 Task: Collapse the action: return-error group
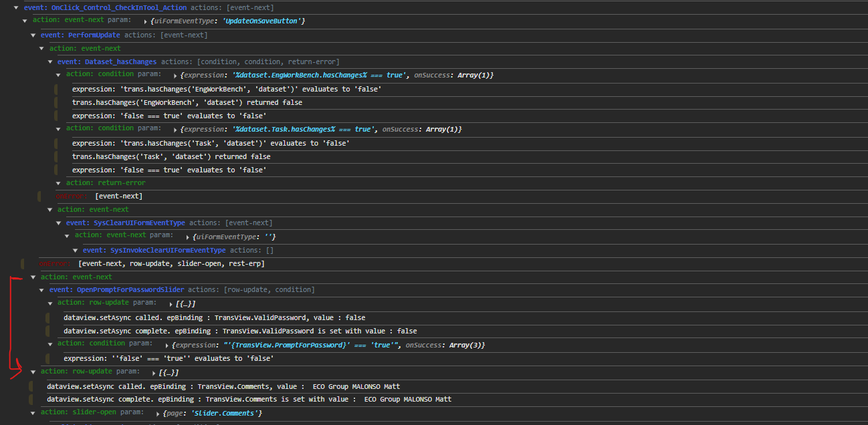point(58,183)
